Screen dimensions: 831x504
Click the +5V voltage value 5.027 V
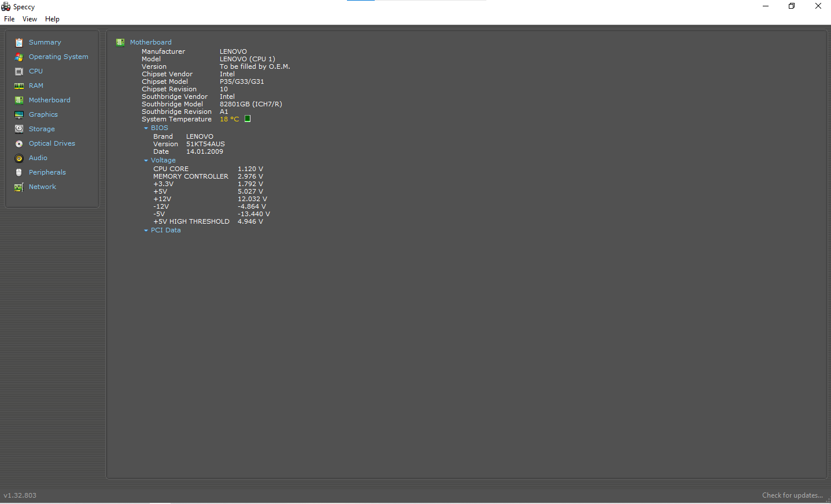coord(250,191)
